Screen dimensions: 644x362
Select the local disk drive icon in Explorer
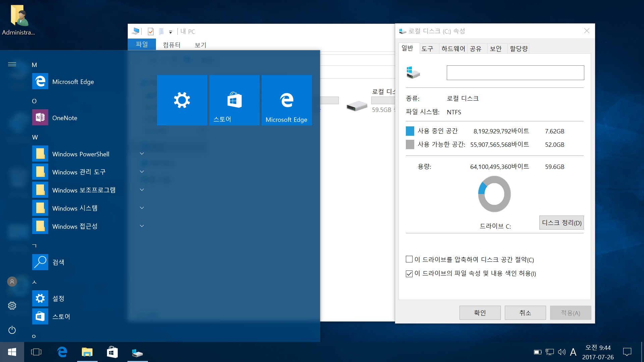(357, 106)
